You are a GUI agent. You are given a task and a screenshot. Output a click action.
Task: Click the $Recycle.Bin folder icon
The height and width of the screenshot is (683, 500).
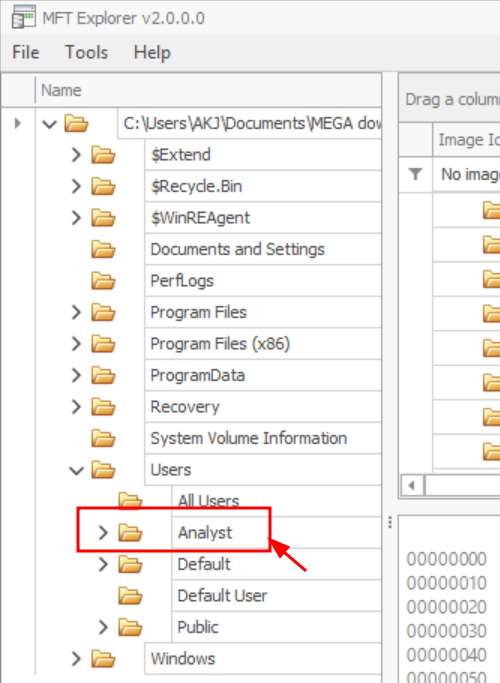click(x=103, y=186)
